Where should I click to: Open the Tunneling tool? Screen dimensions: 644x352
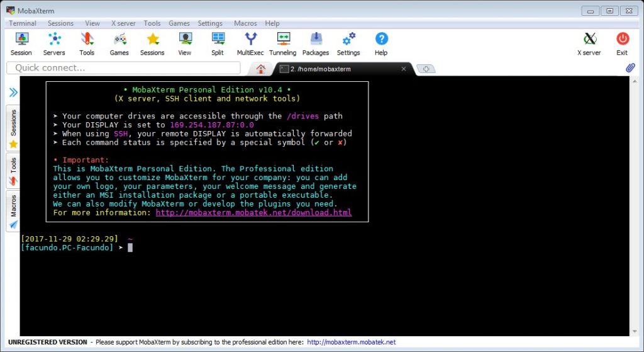[x=283, y=44]
